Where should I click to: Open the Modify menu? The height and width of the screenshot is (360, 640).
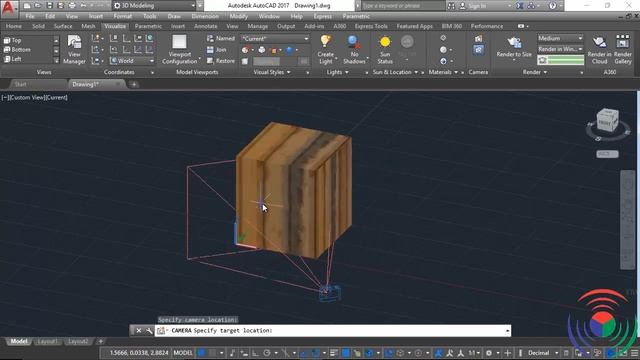[x=238, y=16]
